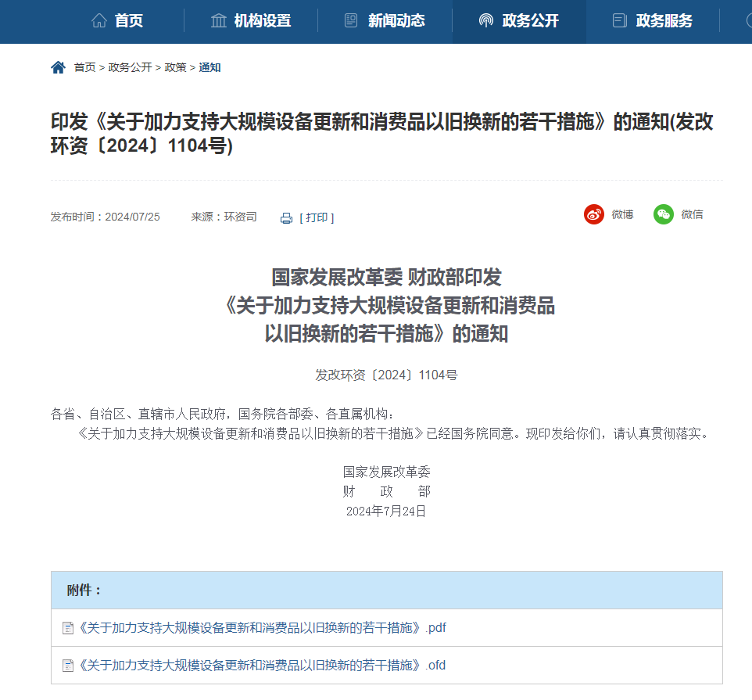This screenshot has width=752, height=700.
Task: Share via the green WeChat icon
Action: pos(663,214)
